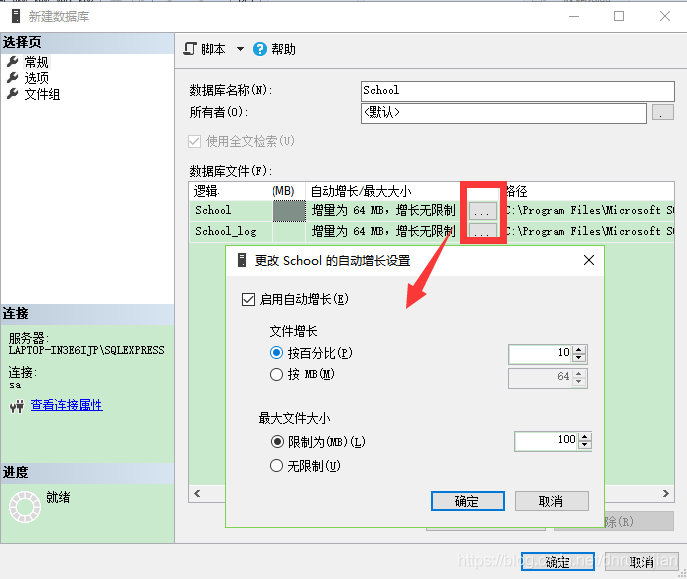Viewport: 687px width, 579px height.
Task: Cancel autogrowth dialog with 取消
Action: tap(551, 501)
